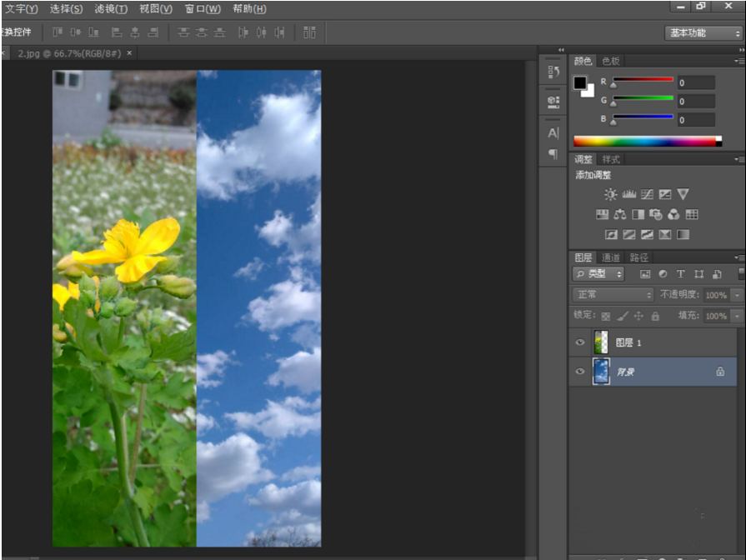Image resolution: width=746 pixels, height=560 pixels.
Task: Switch to the 样式 tab
Action: [x=611, y=159]
